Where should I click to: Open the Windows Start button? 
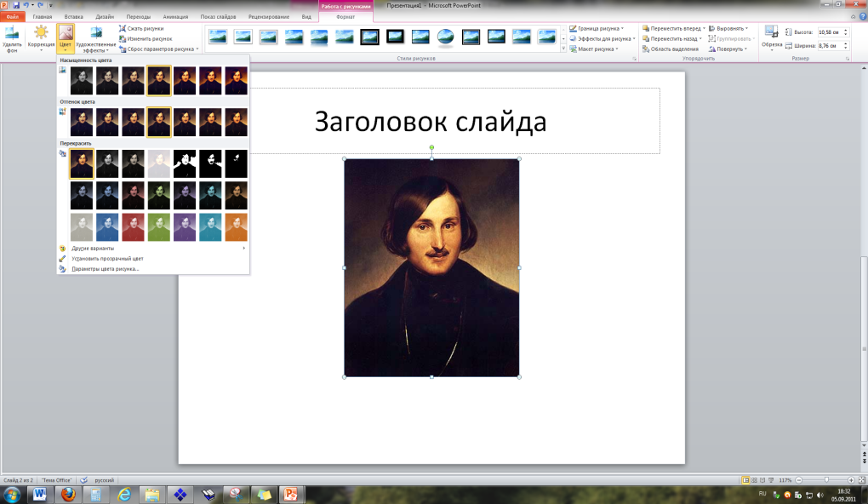pyautogui.click(x=12, y=495)
